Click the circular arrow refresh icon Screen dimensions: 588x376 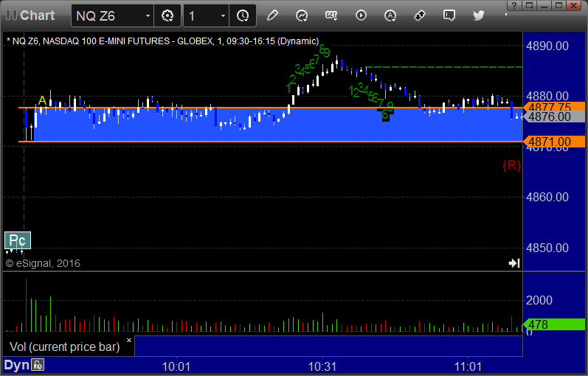coord(302,15)
